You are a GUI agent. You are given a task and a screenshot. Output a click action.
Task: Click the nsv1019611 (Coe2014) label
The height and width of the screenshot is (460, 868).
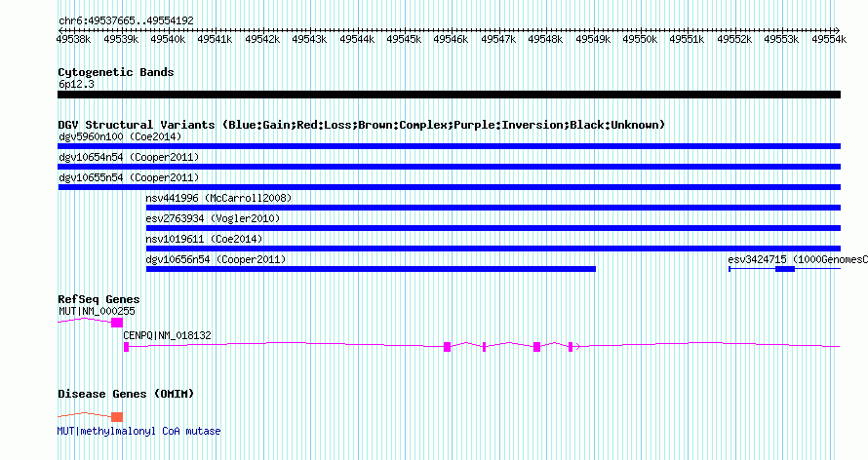coord(204,239)
